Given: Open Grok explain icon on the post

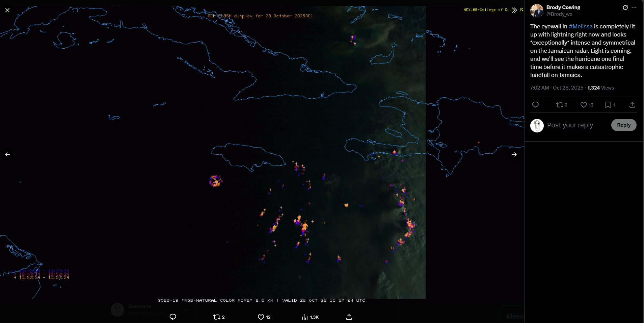Looking at the screenshot, I should [625, 8].
